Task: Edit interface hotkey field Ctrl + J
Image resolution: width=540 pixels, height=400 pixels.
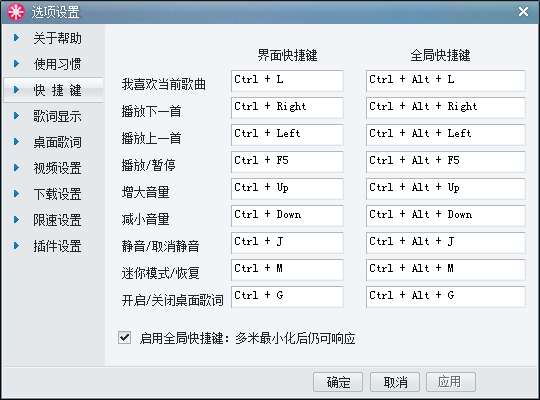Action: point(287,243)
